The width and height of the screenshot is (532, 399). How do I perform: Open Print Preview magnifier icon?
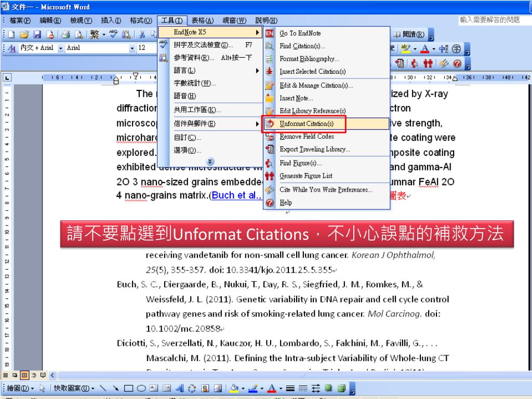(79, 34)
